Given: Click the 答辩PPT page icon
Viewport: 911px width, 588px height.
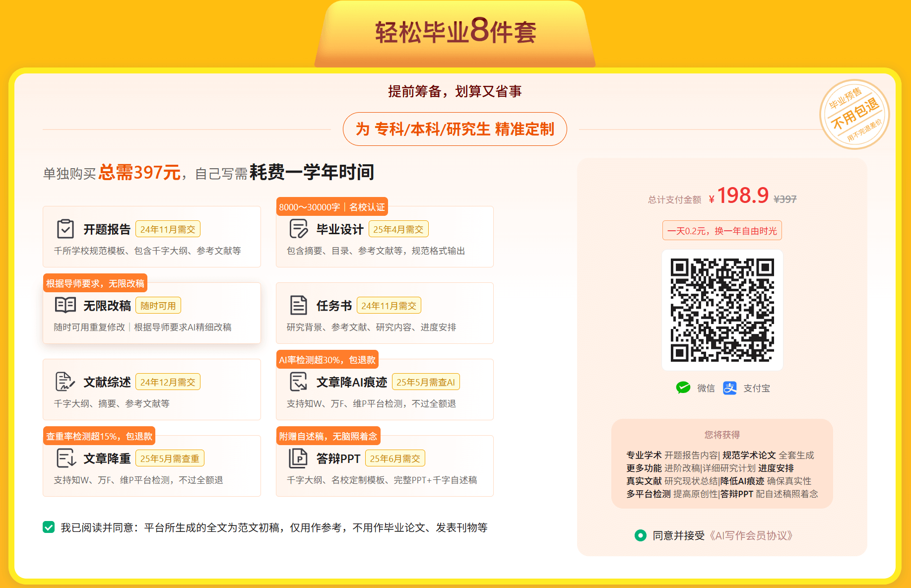Looking at the screenshot, I should point(298,458).
